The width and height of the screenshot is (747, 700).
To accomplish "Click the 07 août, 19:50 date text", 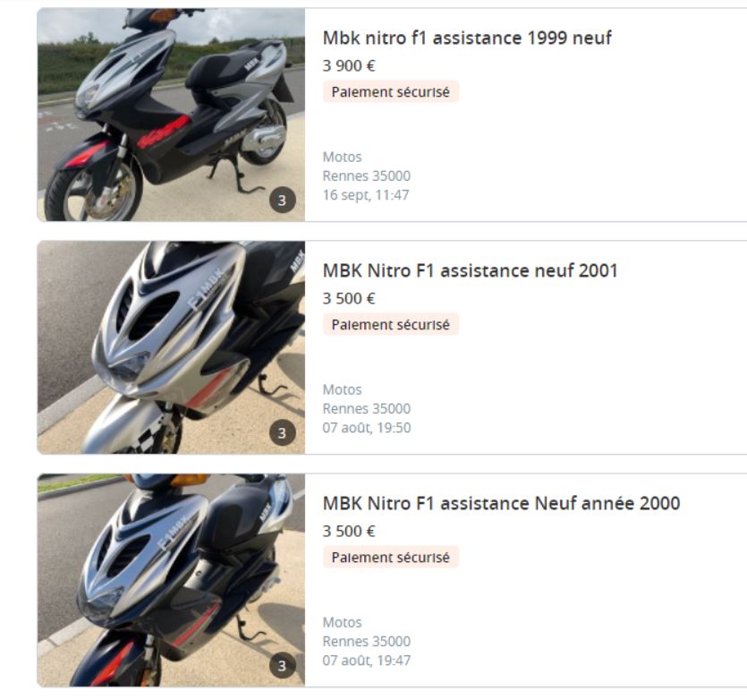I will (x=367, y=428).
